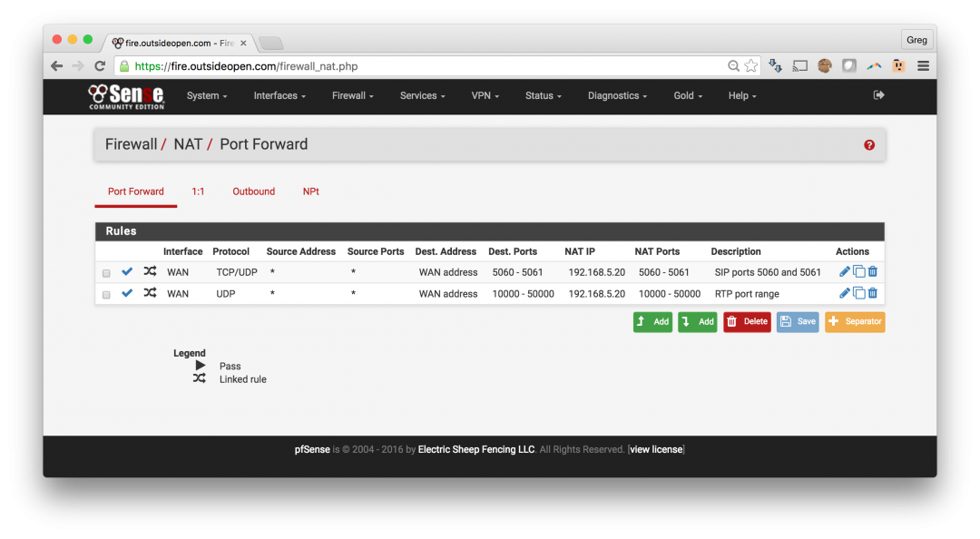The height and width of the screenshot is (539, 980).
Task: Switch to the 1:1 NAT tab
Action: coord(198,191)
